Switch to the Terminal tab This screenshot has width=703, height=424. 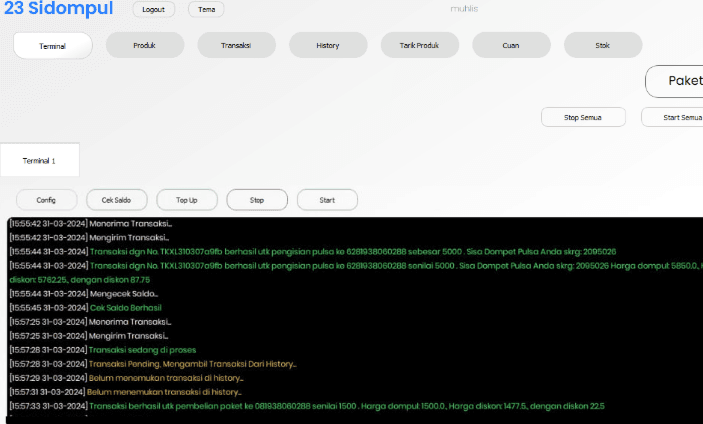pos(52,46)
